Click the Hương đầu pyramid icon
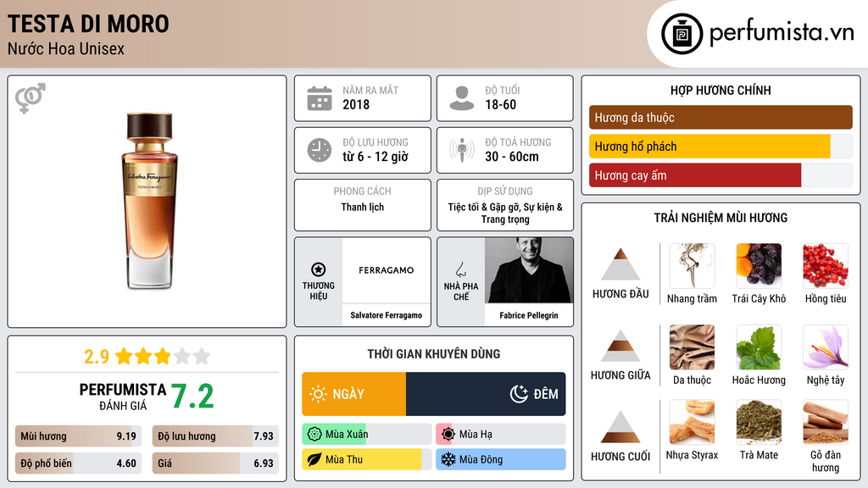 pos(620,264)
